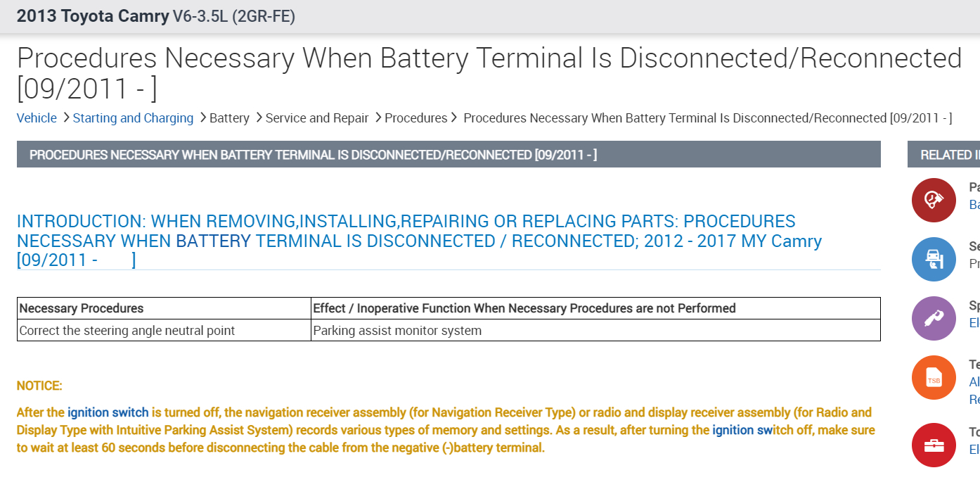Click the gray Procedures Necessary section header bar
The height and width of the screenshot is (494, 980).
tap(449, 155)
